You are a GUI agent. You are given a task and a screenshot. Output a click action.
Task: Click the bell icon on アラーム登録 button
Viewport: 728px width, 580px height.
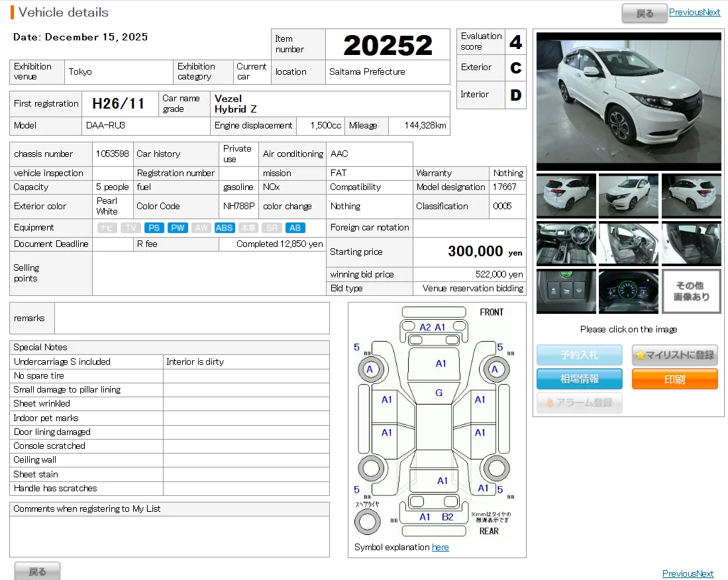[550, 402]
